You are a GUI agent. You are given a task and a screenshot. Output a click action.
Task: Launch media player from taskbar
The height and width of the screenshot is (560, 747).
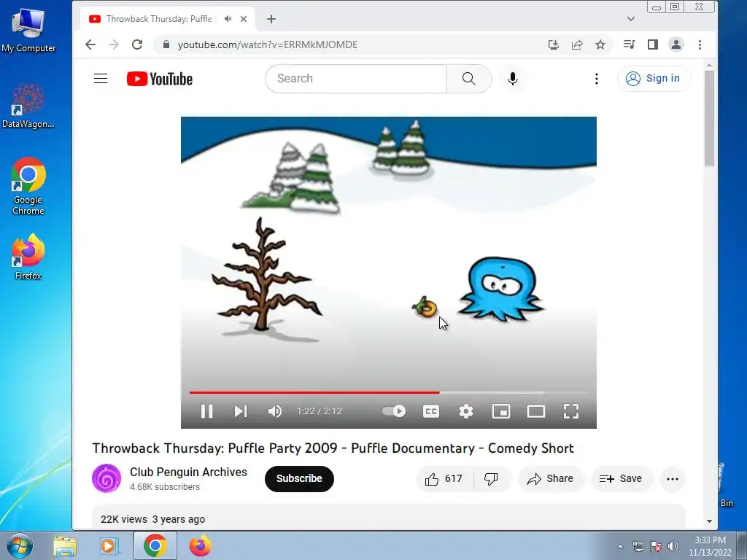pyautogui.click(x=109, y=545)
